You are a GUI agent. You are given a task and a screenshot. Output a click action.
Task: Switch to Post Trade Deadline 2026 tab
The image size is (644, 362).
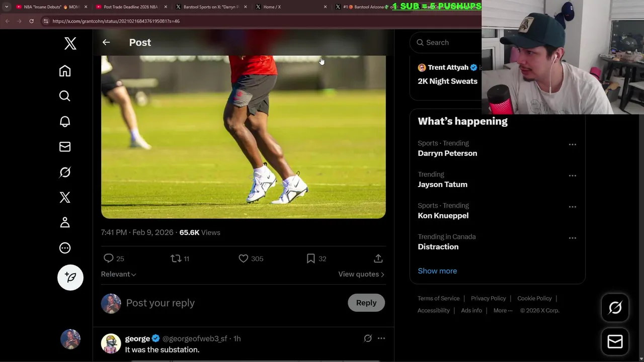click(x=130, y=7)
